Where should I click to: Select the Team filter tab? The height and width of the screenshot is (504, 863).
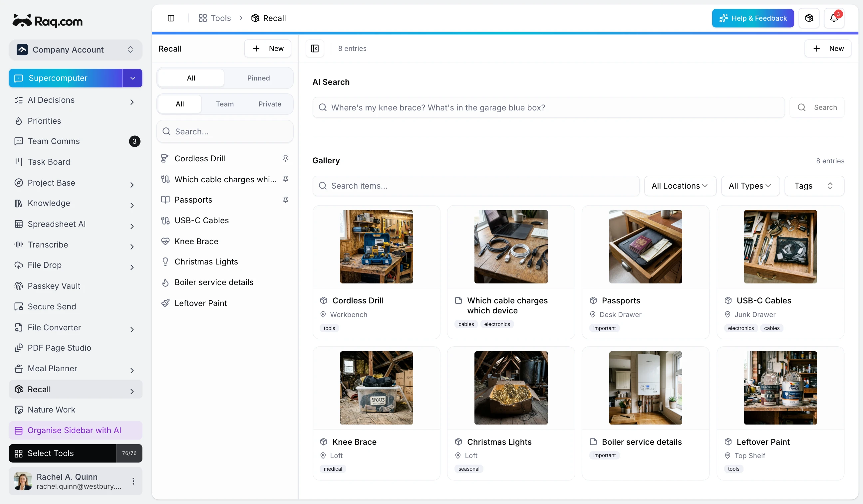[225, 104]
